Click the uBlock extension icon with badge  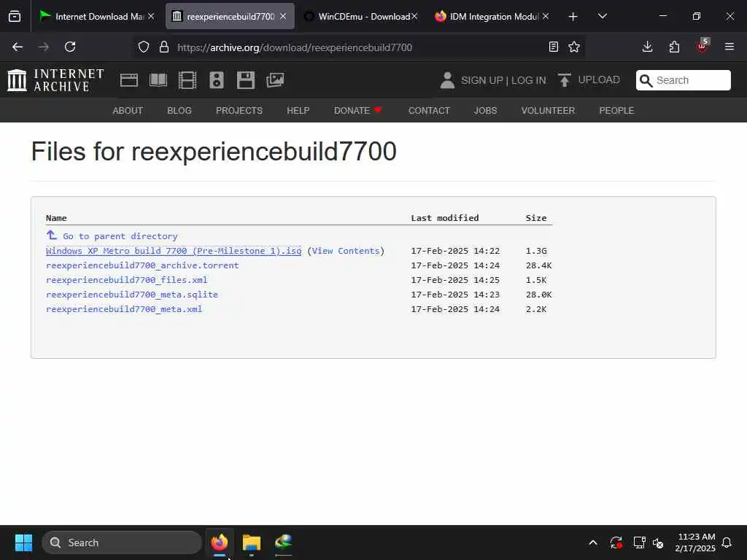pyautogui.click(x=703, y=46)
